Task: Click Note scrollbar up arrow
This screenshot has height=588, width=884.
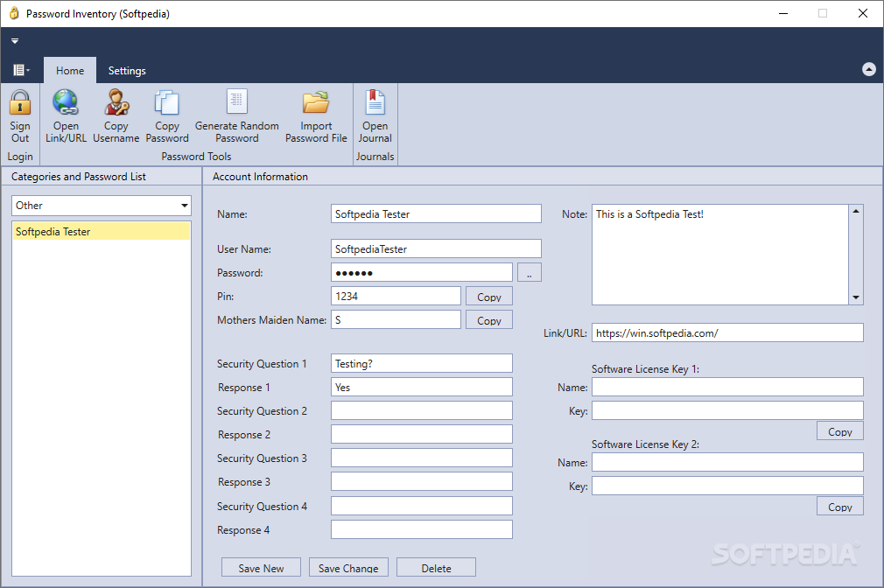Action: click(856, 211)
